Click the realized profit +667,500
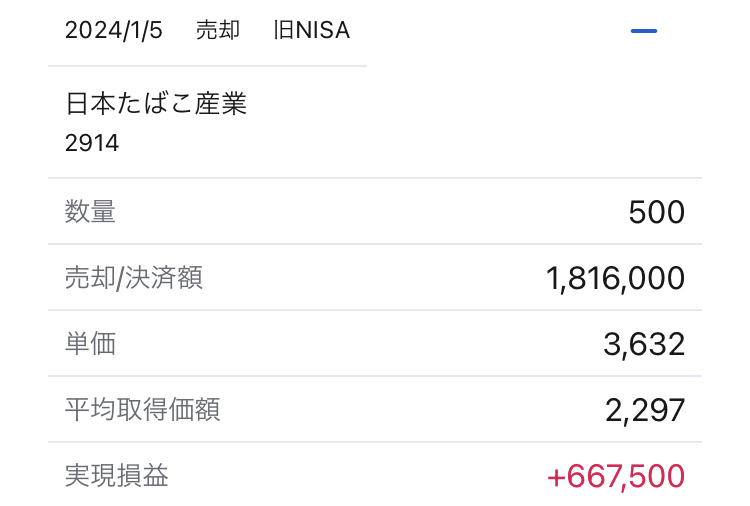750x506 pixels. tap(616, 476)
